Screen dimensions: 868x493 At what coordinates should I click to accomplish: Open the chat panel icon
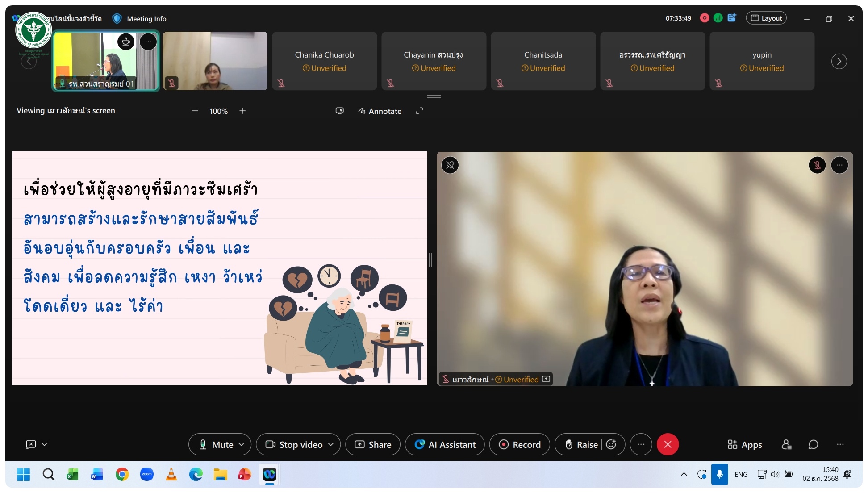point(813,444)
